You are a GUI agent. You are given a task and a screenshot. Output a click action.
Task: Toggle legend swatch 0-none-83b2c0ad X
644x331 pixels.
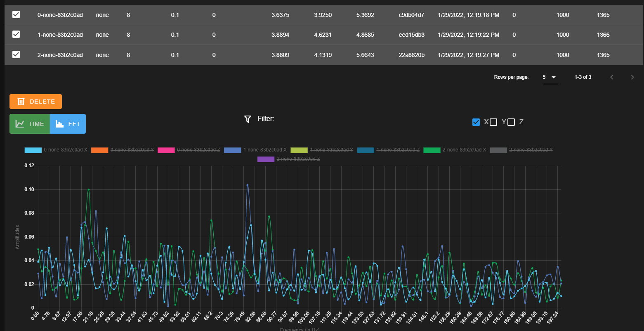point(33,150)
